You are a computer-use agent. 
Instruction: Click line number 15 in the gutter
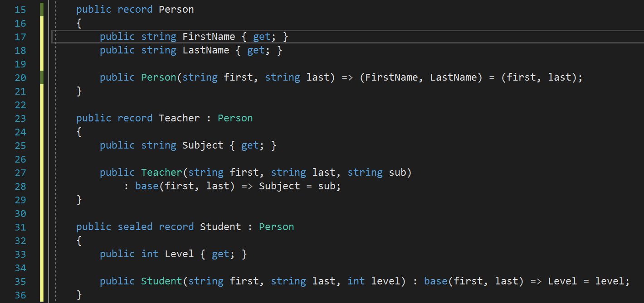20,10
